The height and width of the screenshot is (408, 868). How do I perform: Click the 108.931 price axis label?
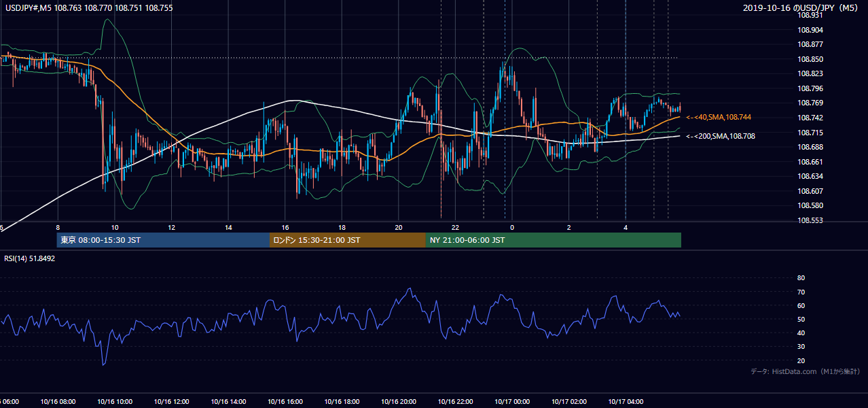tap(811, 15)
